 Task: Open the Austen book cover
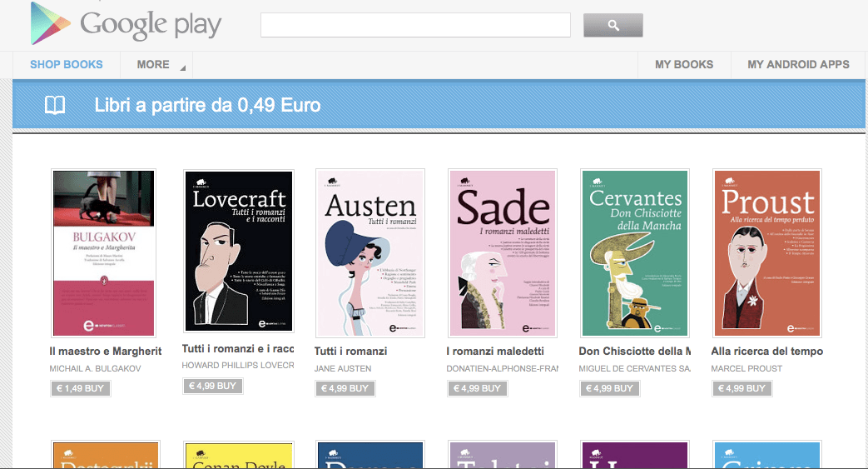(x=370, y=252)
